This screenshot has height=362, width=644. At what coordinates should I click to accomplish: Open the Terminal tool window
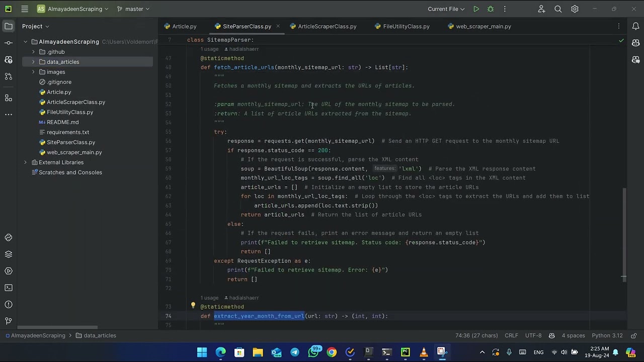(x=8, y=288)
